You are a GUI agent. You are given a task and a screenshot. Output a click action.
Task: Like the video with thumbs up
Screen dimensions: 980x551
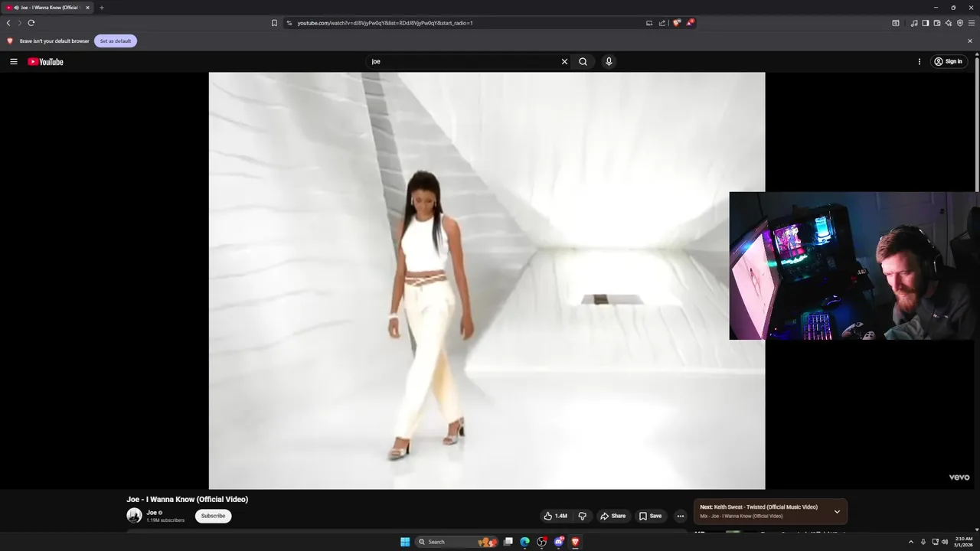(x=555, y=516)
